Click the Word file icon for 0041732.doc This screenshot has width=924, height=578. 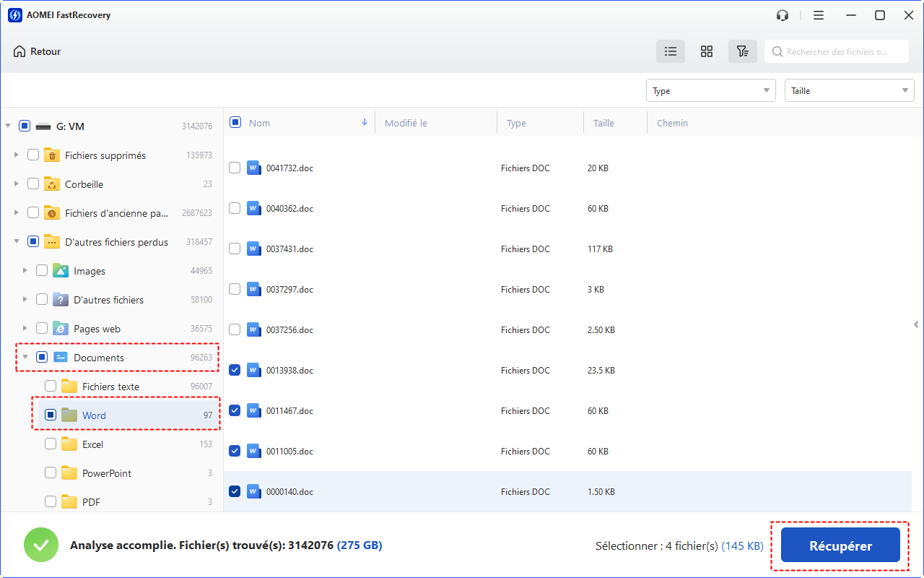coord(253,168)
